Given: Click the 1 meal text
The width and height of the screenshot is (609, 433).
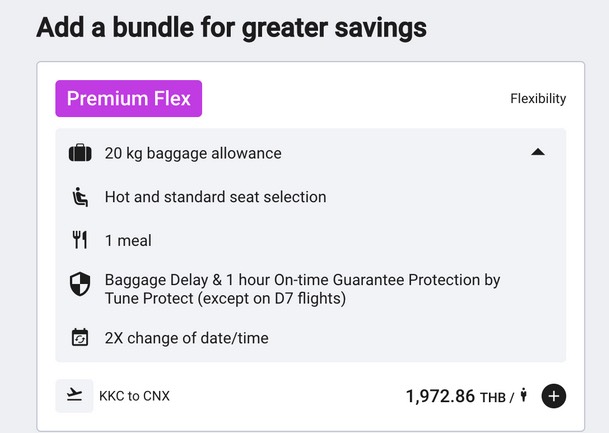Looking at the screenshot, I should click(x=128, y=241).
